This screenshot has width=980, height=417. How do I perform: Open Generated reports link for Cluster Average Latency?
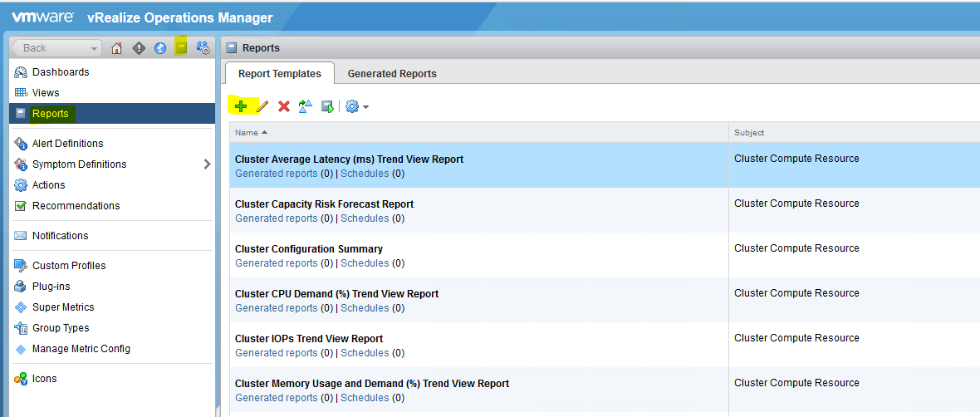277,173
